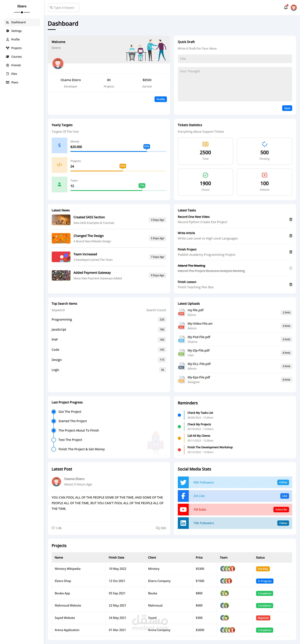The image size is (300, 644).
Task: Follow on Twitter with 90K Followers
Action: 283,482
